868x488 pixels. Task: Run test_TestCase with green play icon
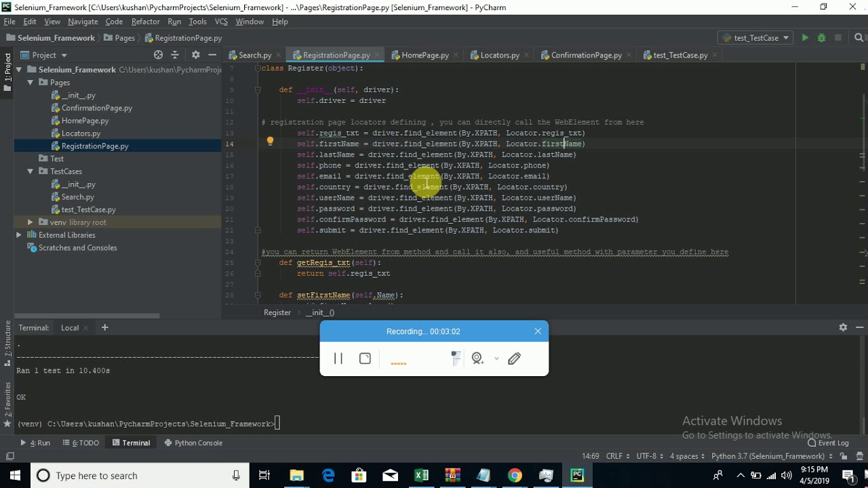coord(805,38)
